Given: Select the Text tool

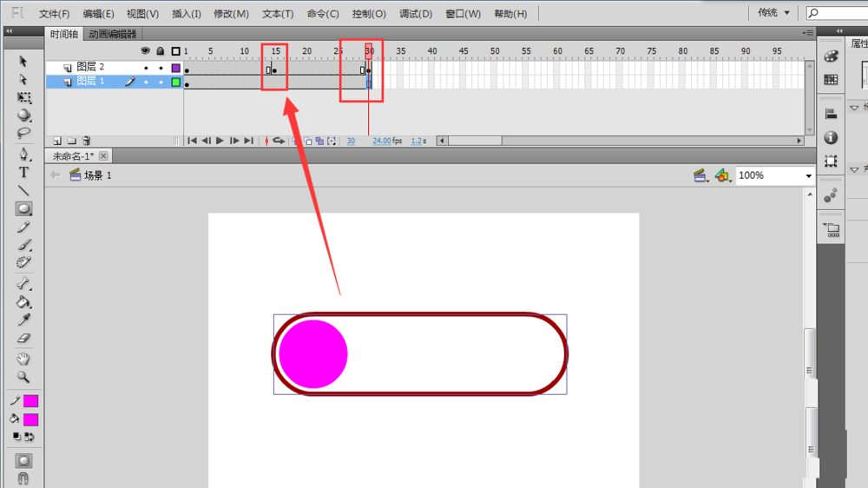Looking at the screenshot, I should [x=23, y=172].
